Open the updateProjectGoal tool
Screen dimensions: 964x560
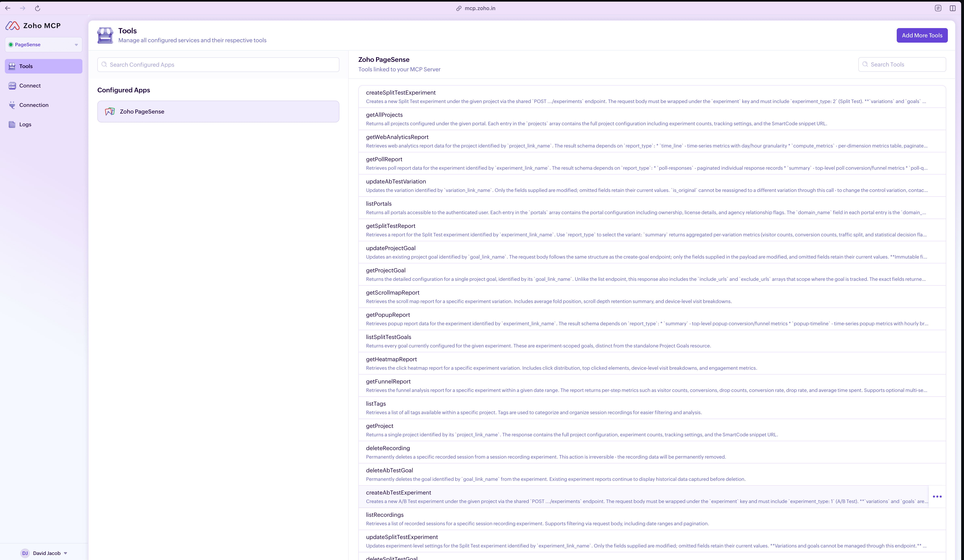[652, 252]
